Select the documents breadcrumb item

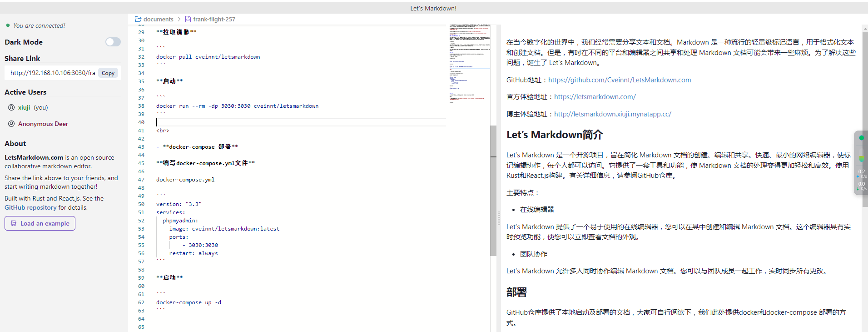click(x=159, y=19)
